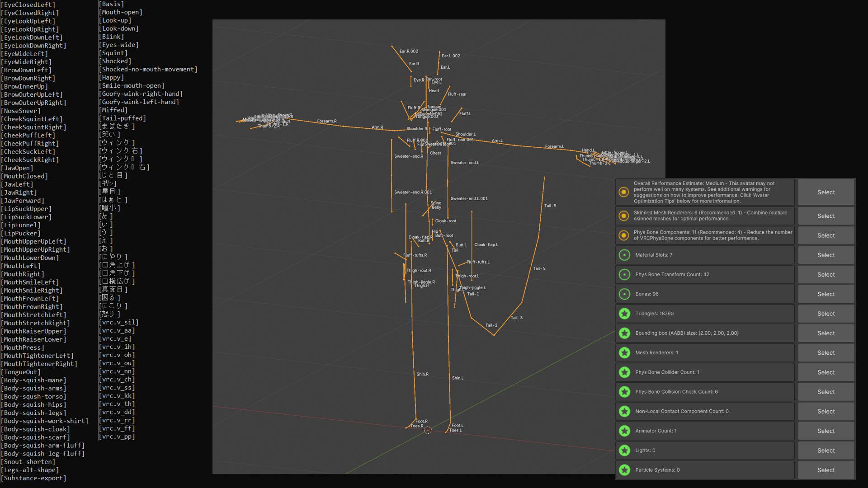Viewport: 868px width, 488px height.
Task: Click Select for Particle Systems: 0
Action: [x=826, y=470]
